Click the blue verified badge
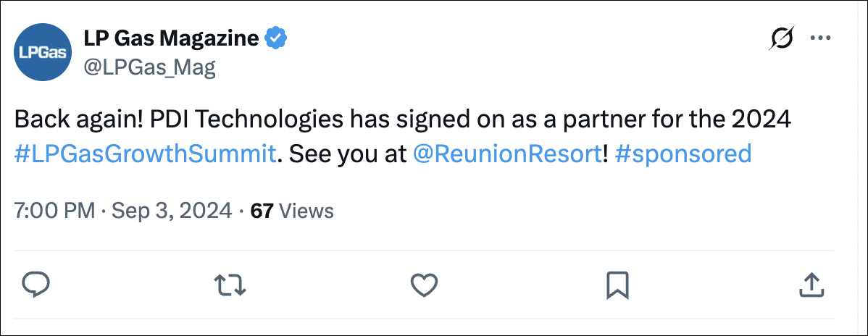Image resolution: width=868 pixels, height=336 pixels. 277,38
